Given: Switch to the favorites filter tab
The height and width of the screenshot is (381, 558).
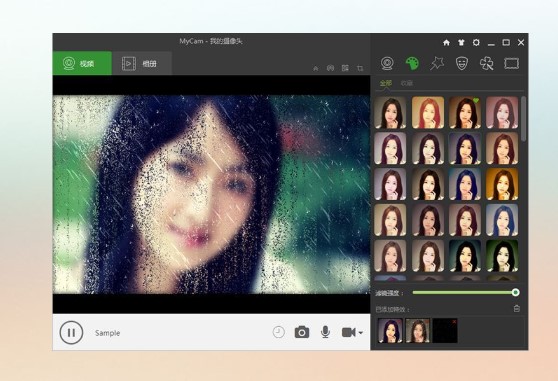Looking at the screenshot, I should [x=406, y=83].
